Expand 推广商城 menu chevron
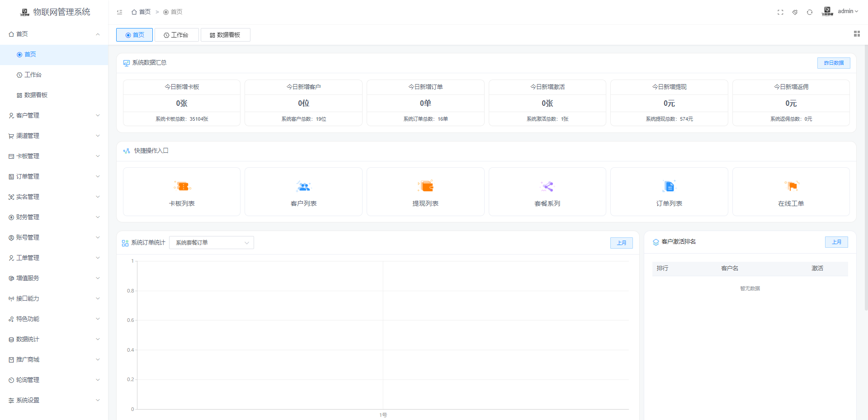The height and width of the screenshot is (420, 868). 98,360
